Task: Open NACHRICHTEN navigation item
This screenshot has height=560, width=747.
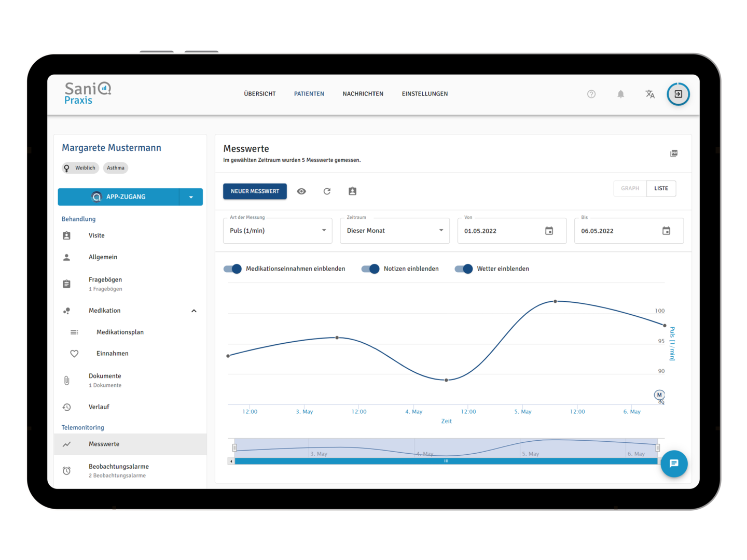Action: 363,94
